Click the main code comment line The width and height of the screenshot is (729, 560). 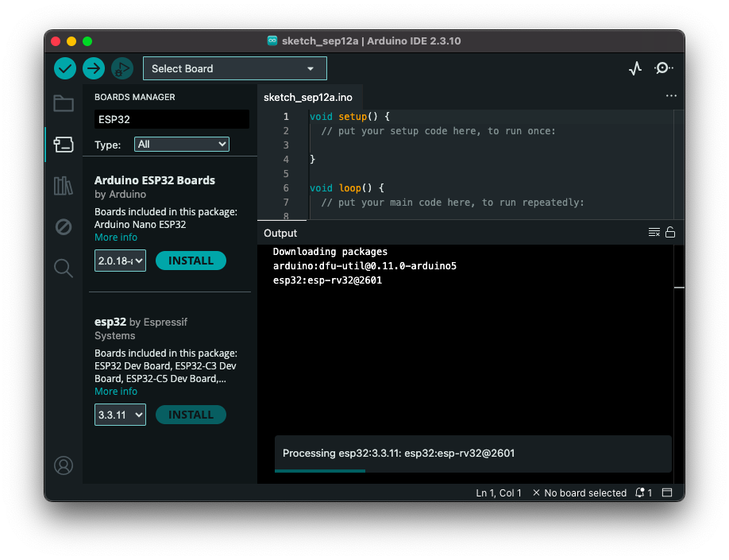coord(453,203)
